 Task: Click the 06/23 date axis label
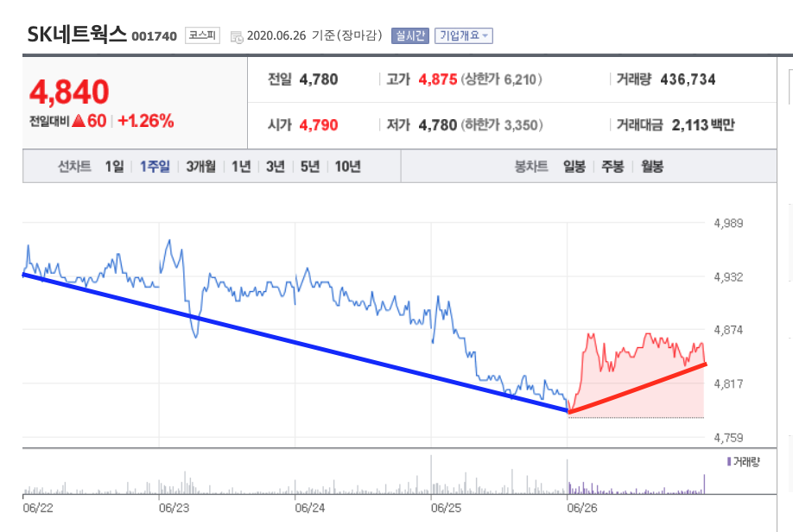[174, 508]
